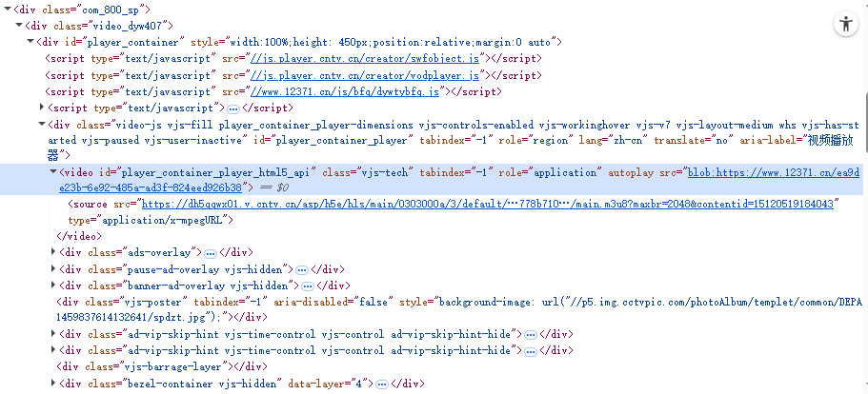
Task: Collapse the selected video element node
Action: [53, 172]
